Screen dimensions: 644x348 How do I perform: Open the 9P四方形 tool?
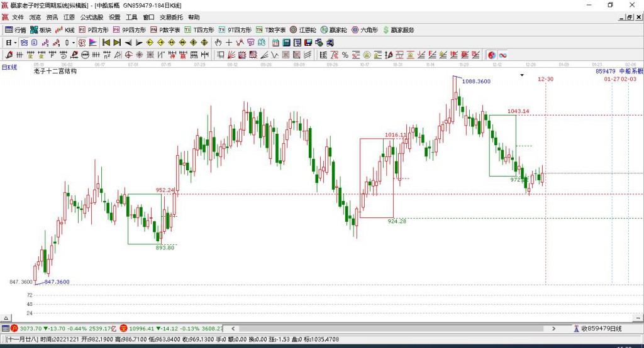(130, 30)
